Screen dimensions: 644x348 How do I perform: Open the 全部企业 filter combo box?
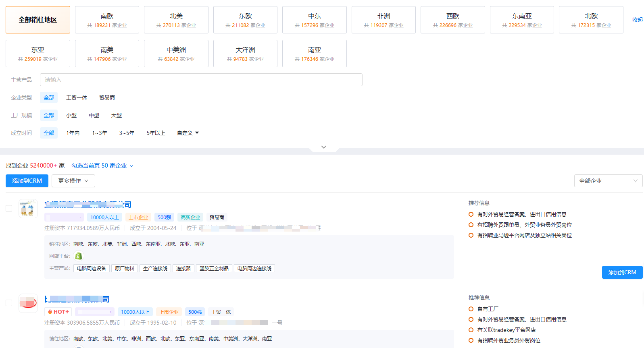pyautogui.click(x=608, y=181)
